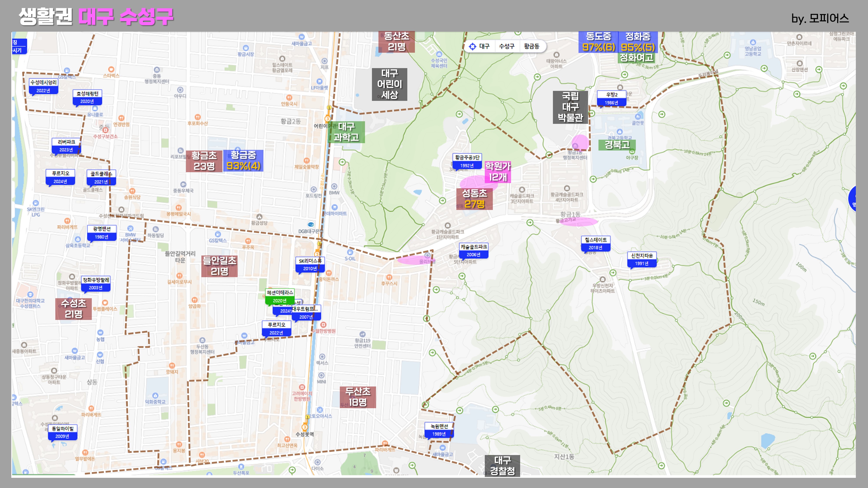The width and height of the screenshot is (868, 488).
Task: Select the 힐스테이트 2018년 apartment marker
Action: point(595,244)
